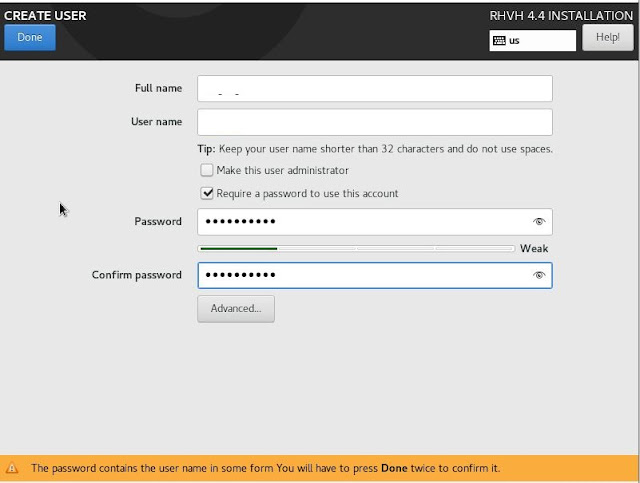Focus the User name input field

(375, 122)
